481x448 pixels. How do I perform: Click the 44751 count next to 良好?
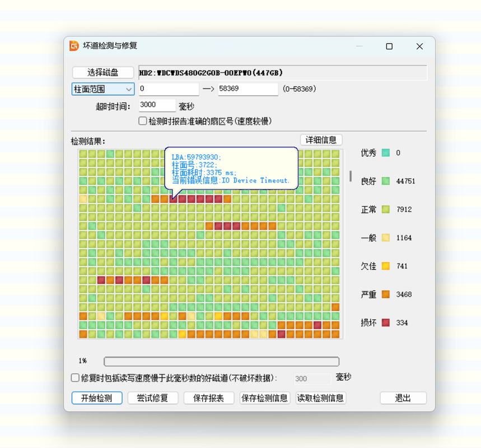[405, 181]
